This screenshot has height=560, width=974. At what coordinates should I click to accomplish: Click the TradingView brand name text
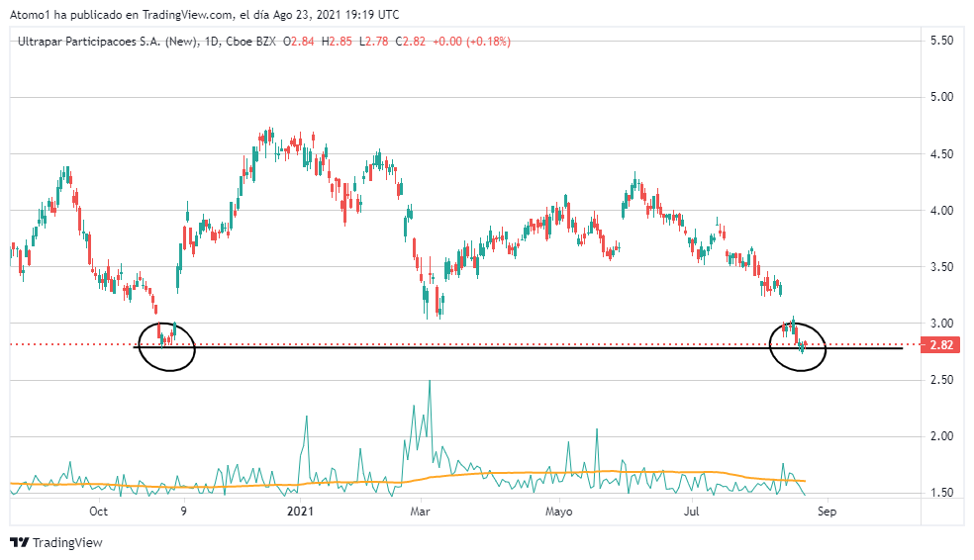pos(67,542)
